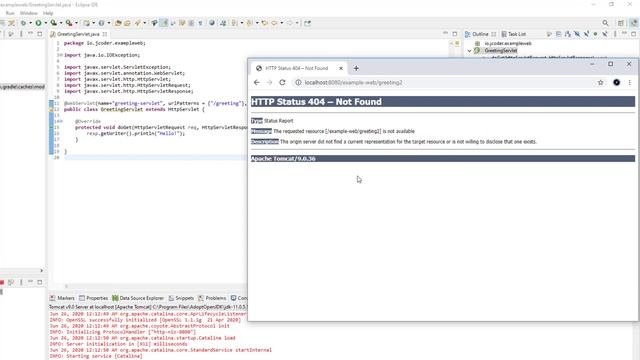
Task: Click the browser Forward arrow button
Action: [x=269, y=82]
